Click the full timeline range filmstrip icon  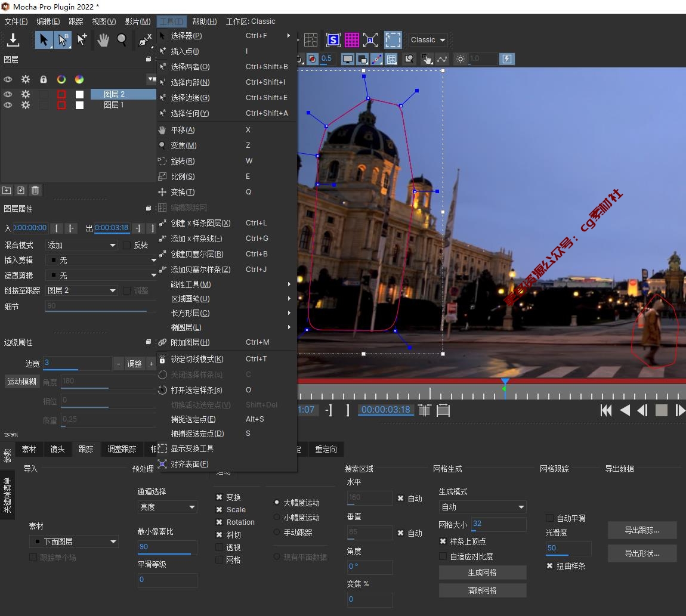[x=443, y=410]
